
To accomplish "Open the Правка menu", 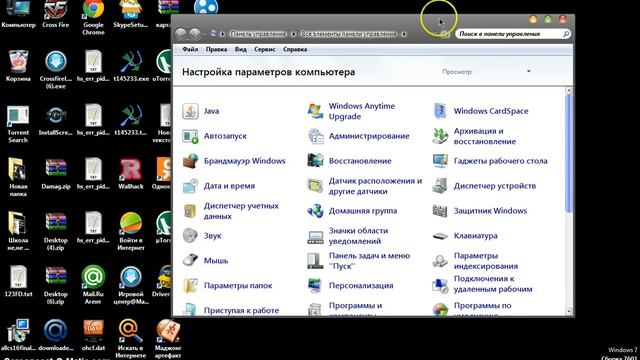I will coord(216,49).
